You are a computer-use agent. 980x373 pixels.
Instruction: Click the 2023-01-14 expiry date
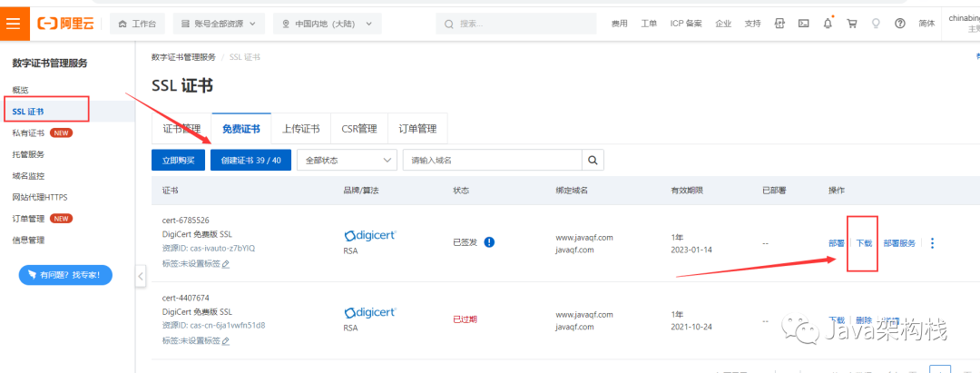(x=691, y=250)
